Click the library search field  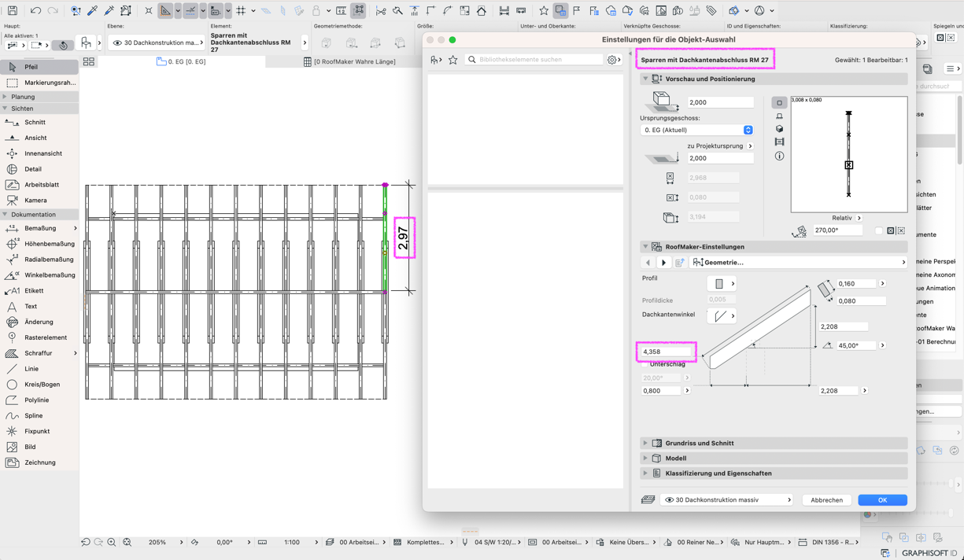coord(535,60)
